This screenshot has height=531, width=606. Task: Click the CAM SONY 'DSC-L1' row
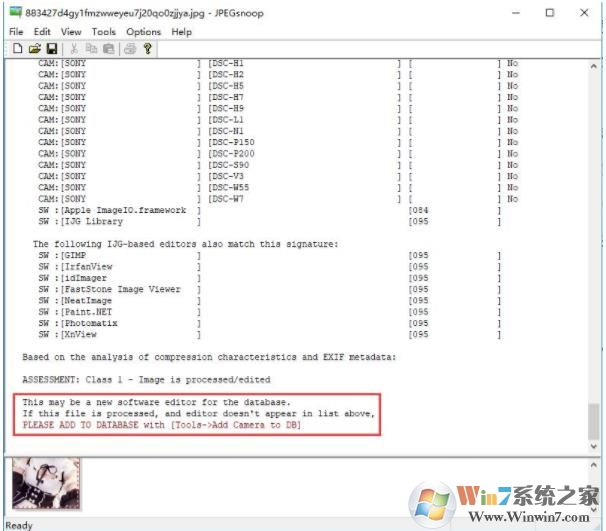coord(278,120)
